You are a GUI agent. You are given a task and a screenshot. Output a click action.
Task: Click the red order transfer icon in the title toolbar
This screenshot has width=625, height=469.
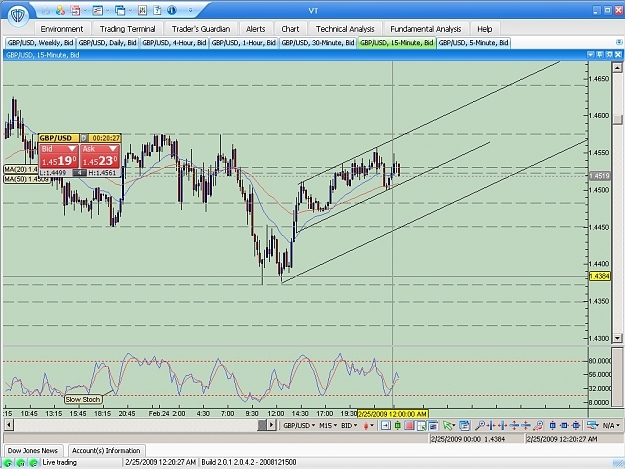point(75,10)
